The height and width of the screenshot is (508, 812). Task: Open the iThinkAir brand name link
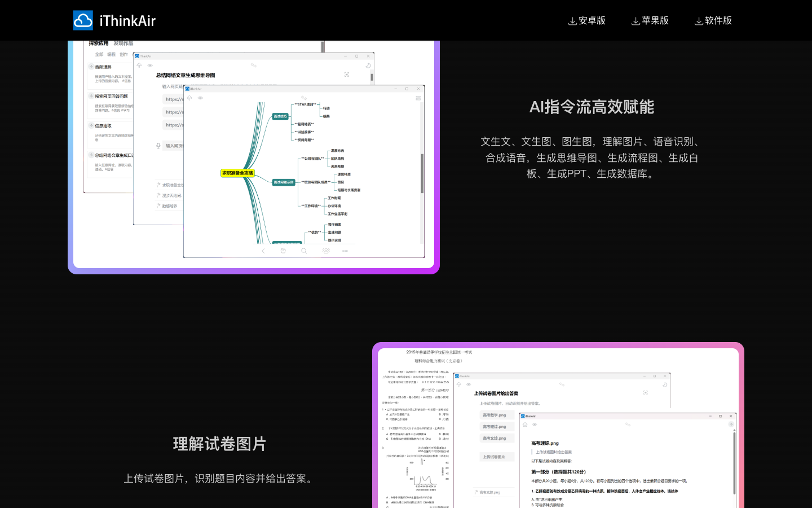point(127,21)
